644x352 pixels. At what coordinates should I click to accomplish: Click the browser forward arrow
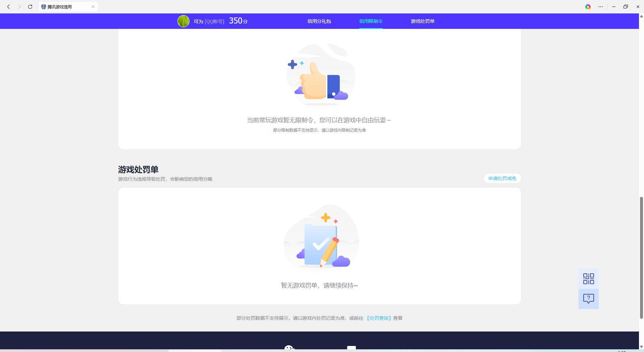pos(19,7)
